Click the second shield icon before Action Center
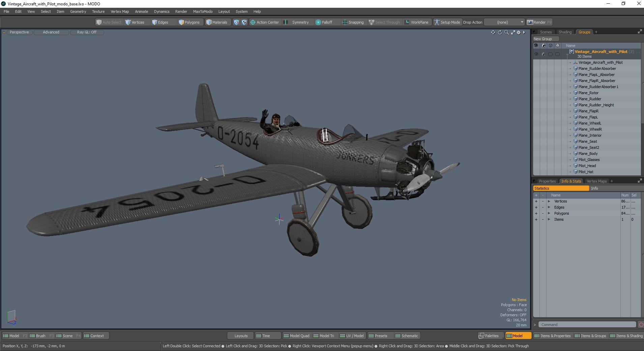Screen dimensions: 644x351 (x=244, y=22)
